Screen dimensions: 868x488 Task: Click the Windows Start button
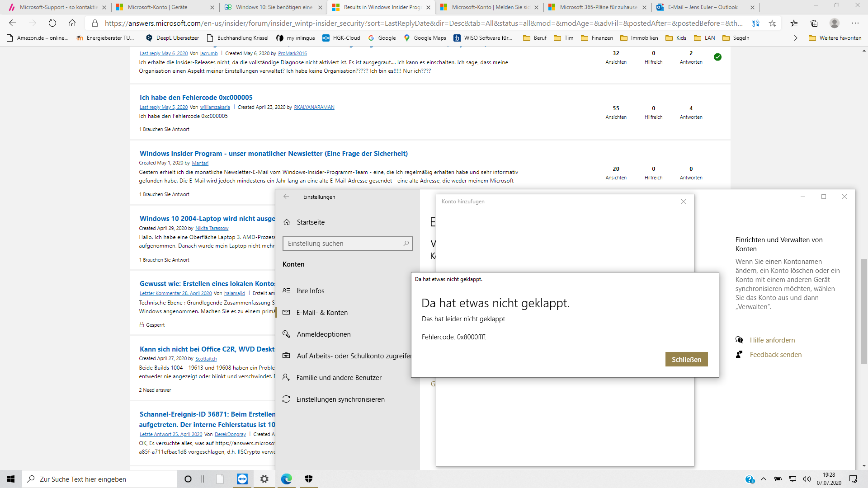pyautogui.click(x=11, y=479)
